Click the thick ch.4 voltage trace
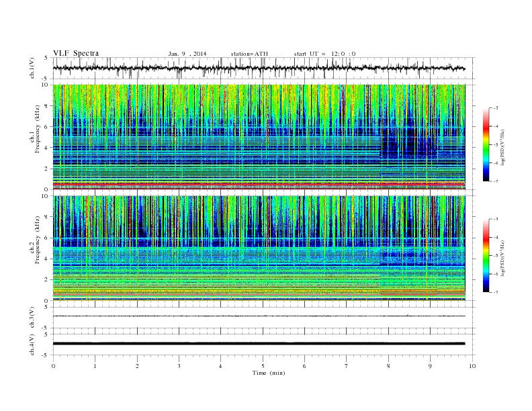The height and width of the screenshot is (411, 532). click(x=259, y=344)
